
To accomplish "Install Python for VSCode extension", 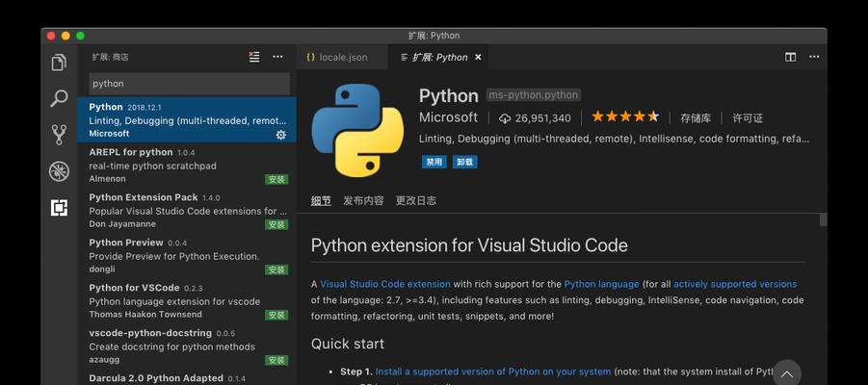I will [x=276, y=316].
